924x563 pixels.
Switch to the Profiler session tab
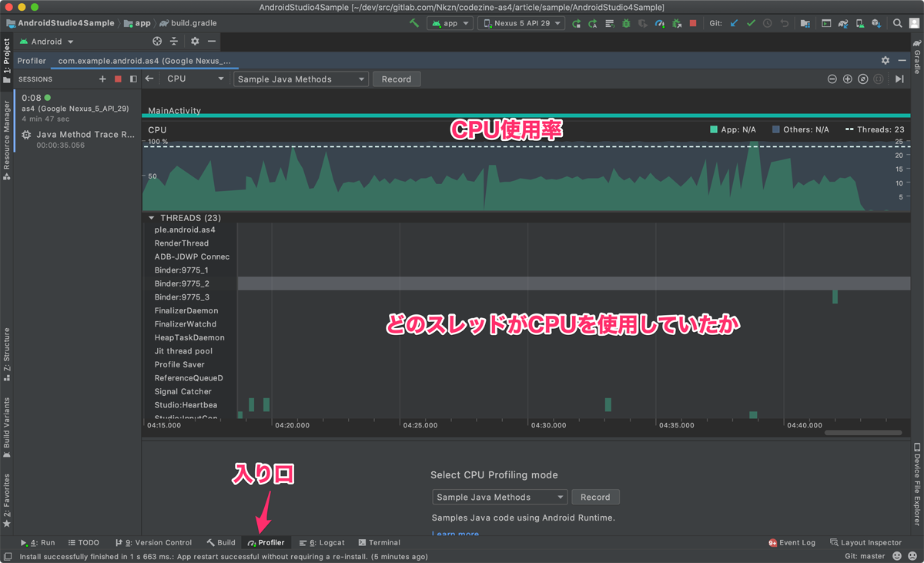pyautogui.click(x=32, y=60)
